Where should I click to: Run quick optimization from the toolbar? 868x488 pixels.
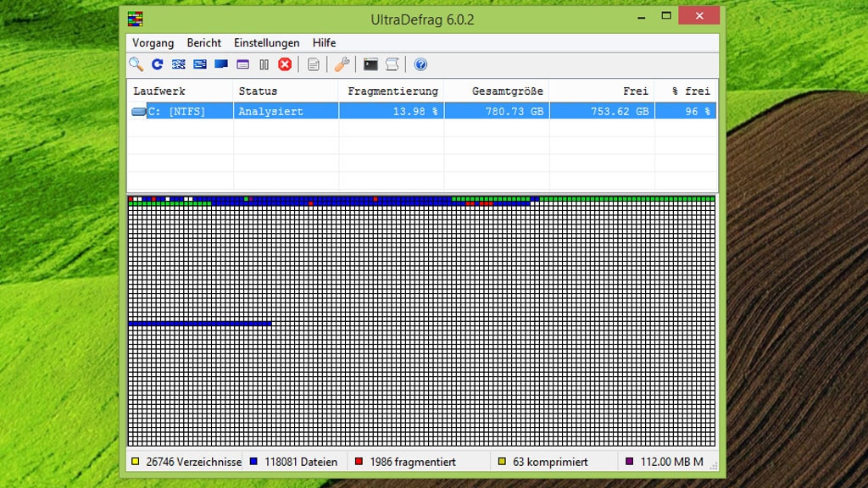[x=200, y=64]
